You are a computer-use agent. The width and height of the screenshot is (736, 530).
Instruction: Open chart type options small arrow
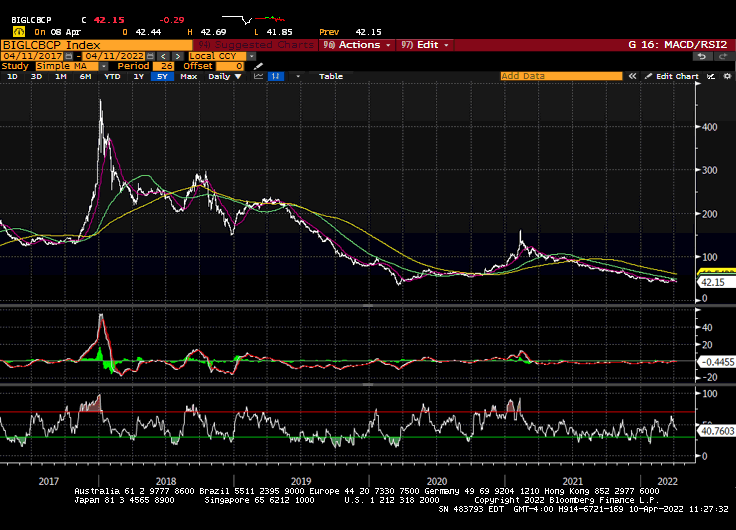coord(298,76)
